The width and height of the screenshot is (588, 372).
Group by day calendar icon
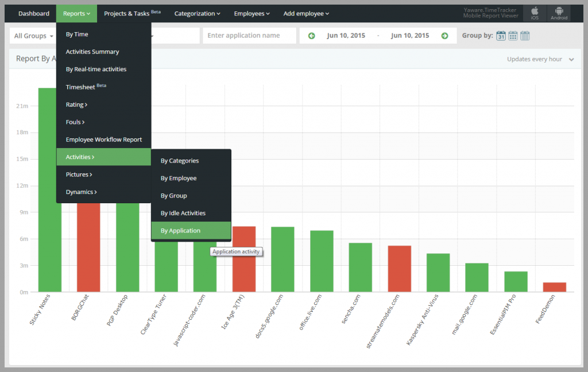(501, 36)
